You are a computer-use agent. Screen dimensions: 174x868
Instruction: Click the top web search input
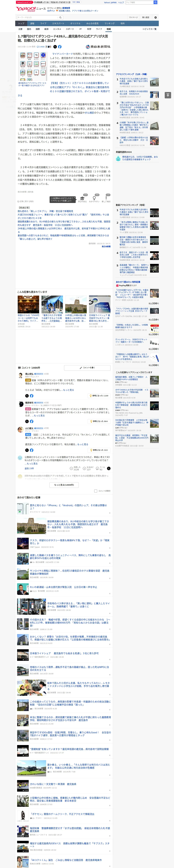tap(139, 2)
